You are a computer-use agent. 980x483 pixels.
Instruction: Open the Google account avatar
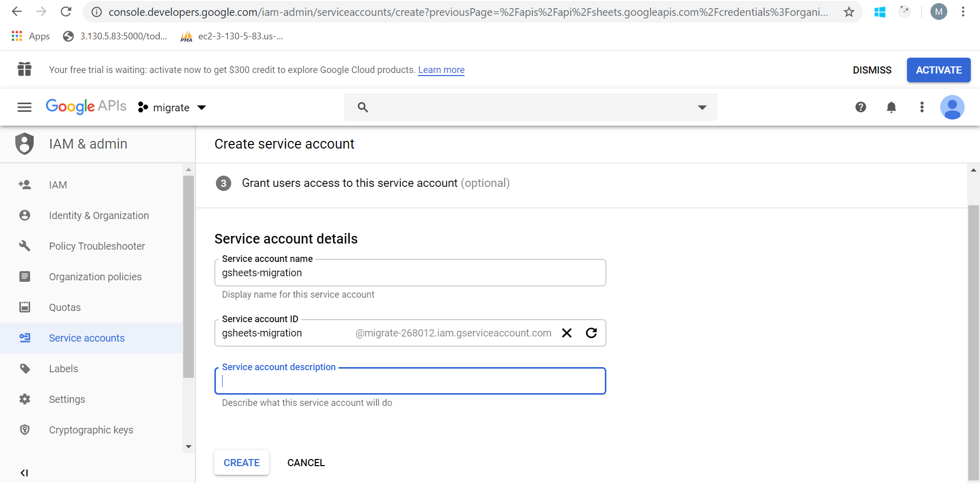[952, 107]
